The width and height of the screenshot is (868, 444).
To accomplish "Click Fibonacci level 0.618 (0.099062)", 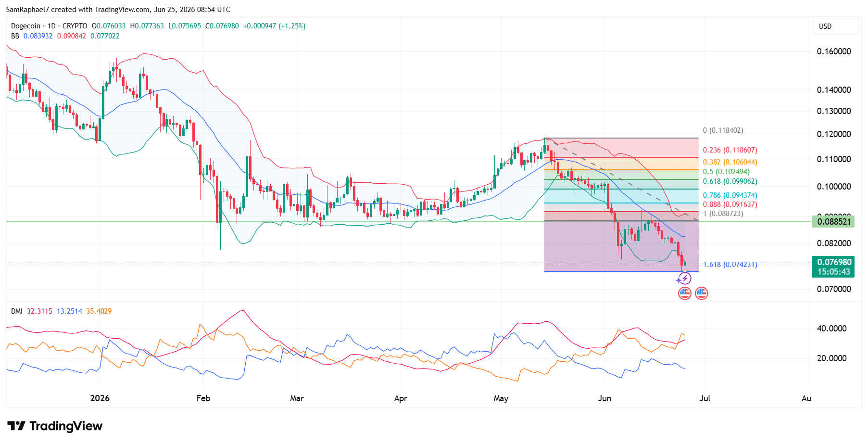I will point(730,181).
